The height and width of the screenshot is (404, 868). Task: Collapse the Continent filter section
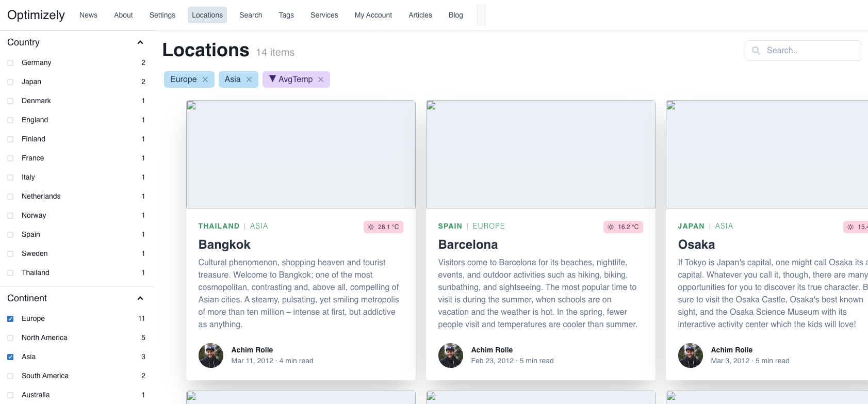140,298
